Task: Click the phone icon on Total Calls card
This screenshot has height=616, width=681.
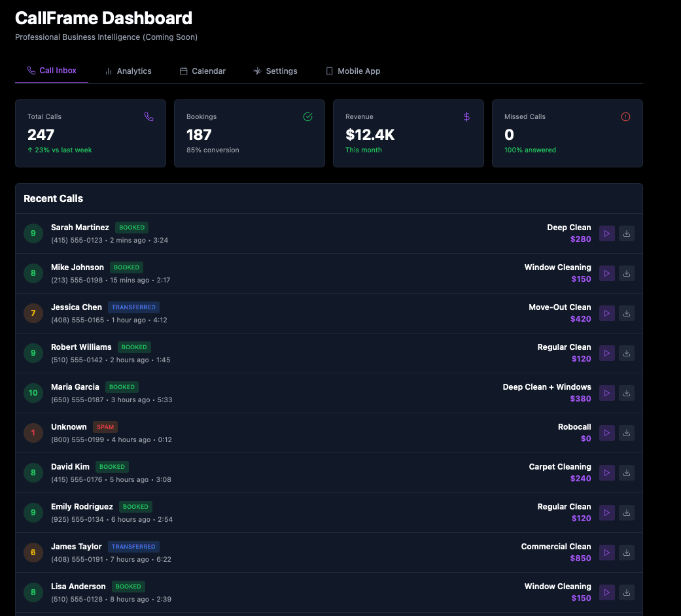Action: [x=149, y=116]
